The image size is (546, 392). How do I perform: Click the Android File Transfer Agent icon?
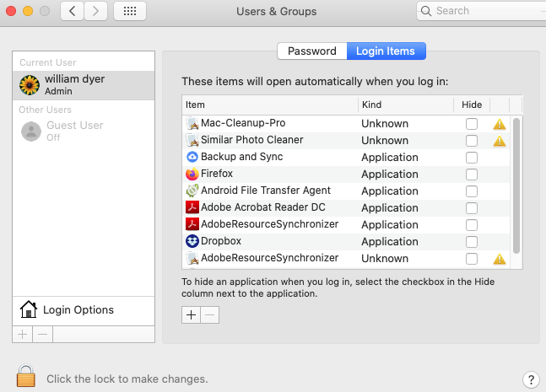click(x=192, y=191)
